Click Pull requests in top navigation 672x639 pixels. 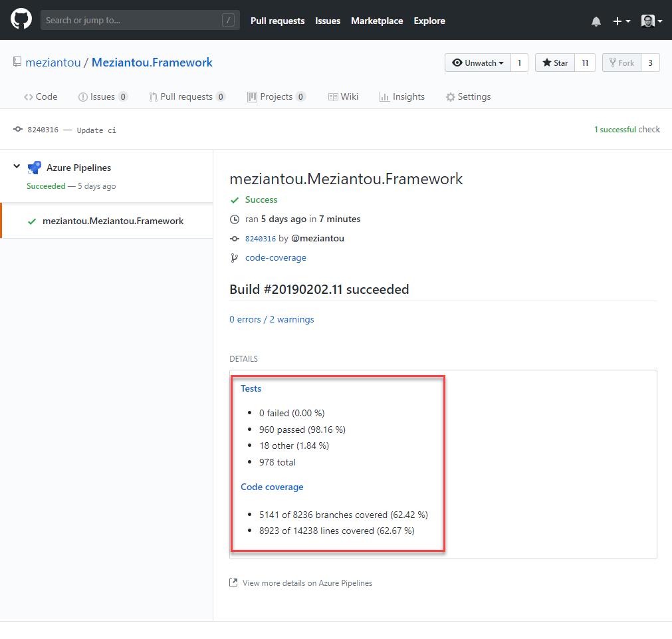coord(277,21)
